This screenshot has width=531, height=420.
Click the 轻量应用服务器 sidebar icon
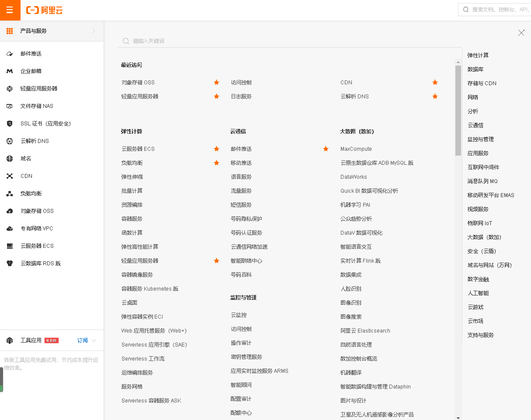tap(10, 89)
